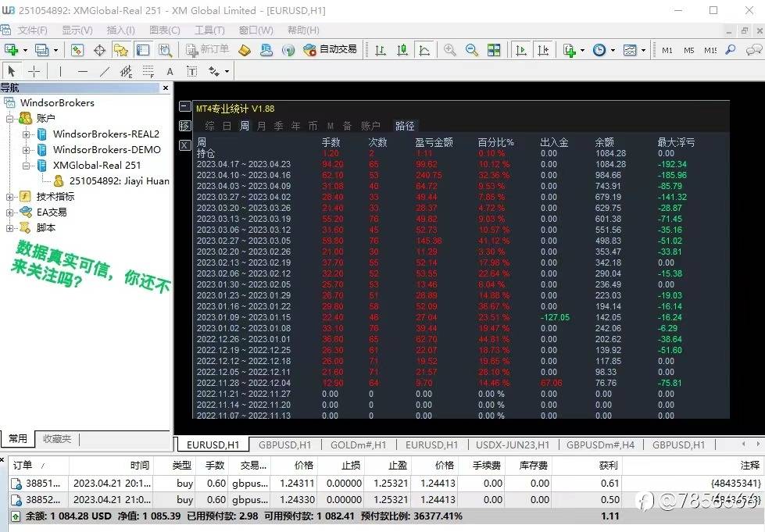Expand the EA交易 tree node
765x532 pixels.
(9, 212)
